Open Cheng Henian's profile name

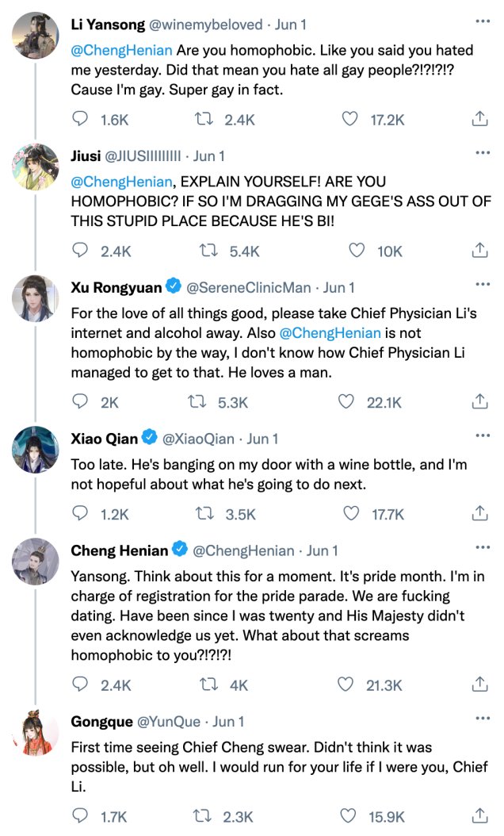click(120, 550)
